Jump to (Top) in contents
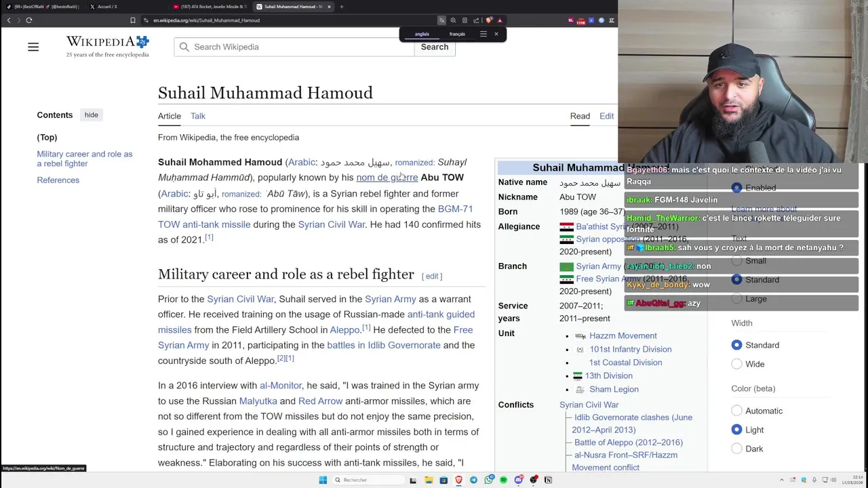This screenshot has width=868, height=488. [47, 138]
